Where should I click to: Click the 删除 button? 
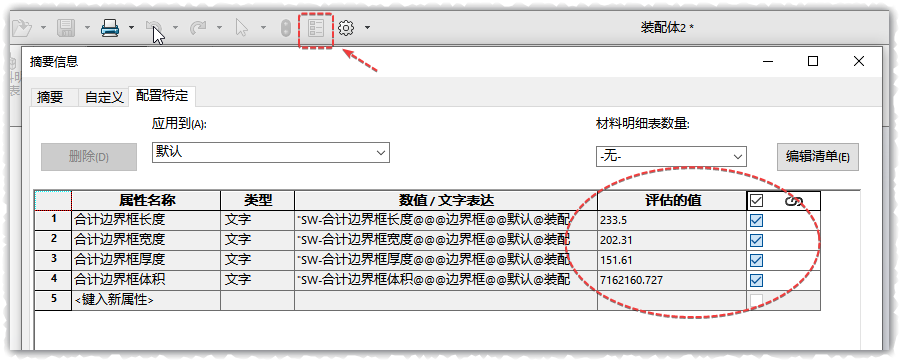tap(89, 157)
